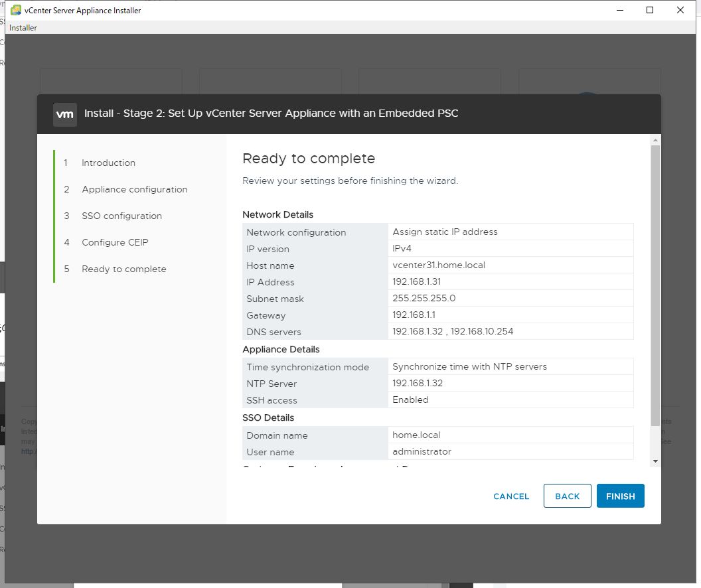This screenshot has width=701, height=588.
Task: Click gateway value 192.168.1.1
Action: point(414,315)
